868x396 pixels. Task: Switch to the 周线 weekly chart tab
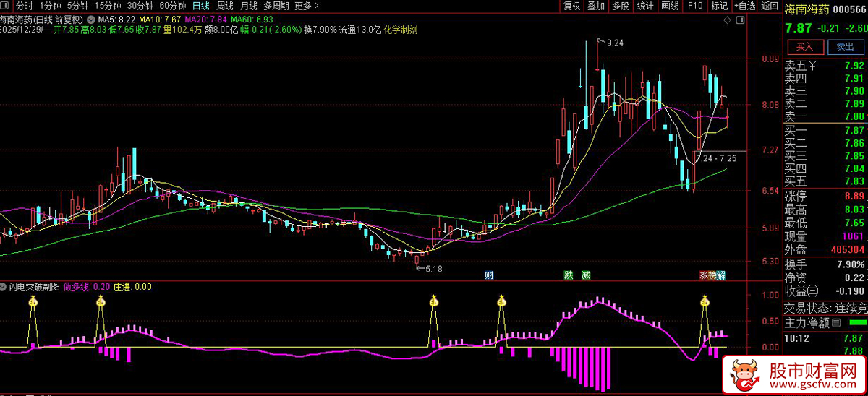(x=225, y=6)
